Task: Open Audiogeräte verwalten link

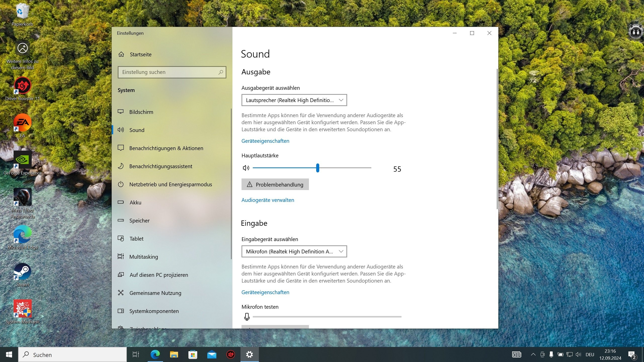Action: coord(268,200)
